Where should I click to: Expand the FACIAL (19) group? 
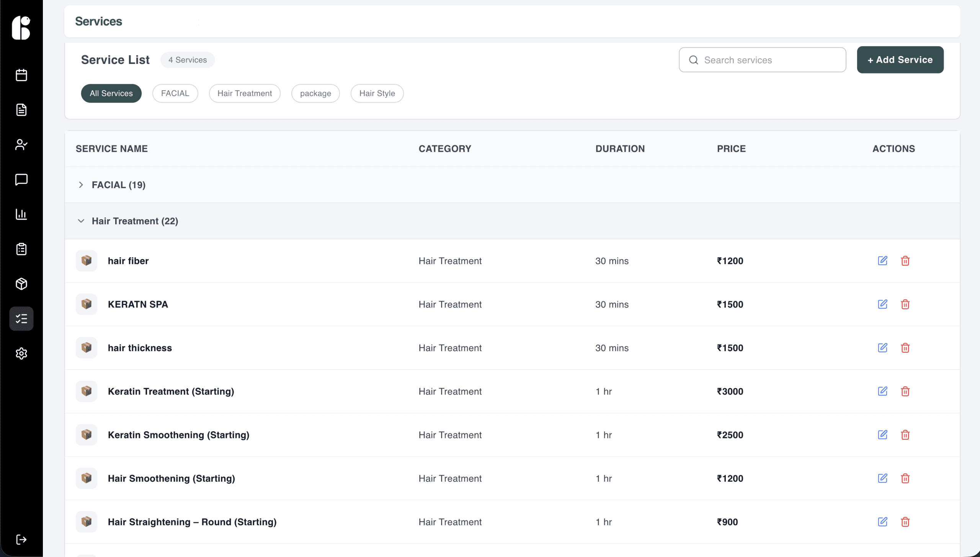click(x=81, y=185)
